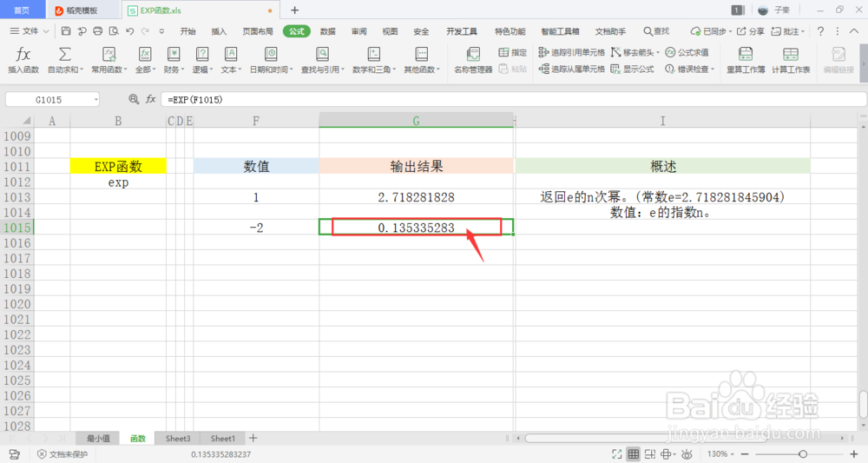Trace dependent cells (追踪从属单元格)

571,69
